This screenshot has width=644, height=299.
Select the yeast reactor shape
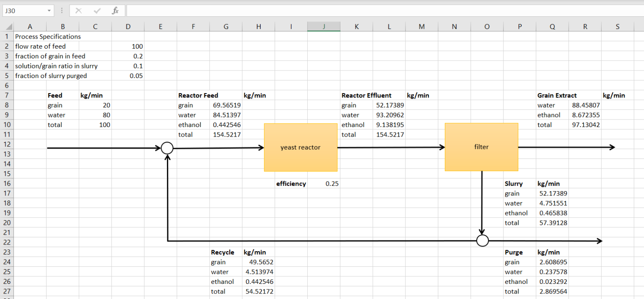pyautogui.click(x=301, y=147)
